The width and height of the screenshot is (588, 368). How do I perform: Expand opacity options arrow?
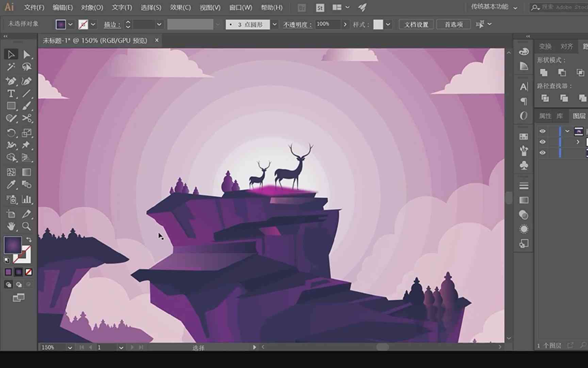point(345,24)
